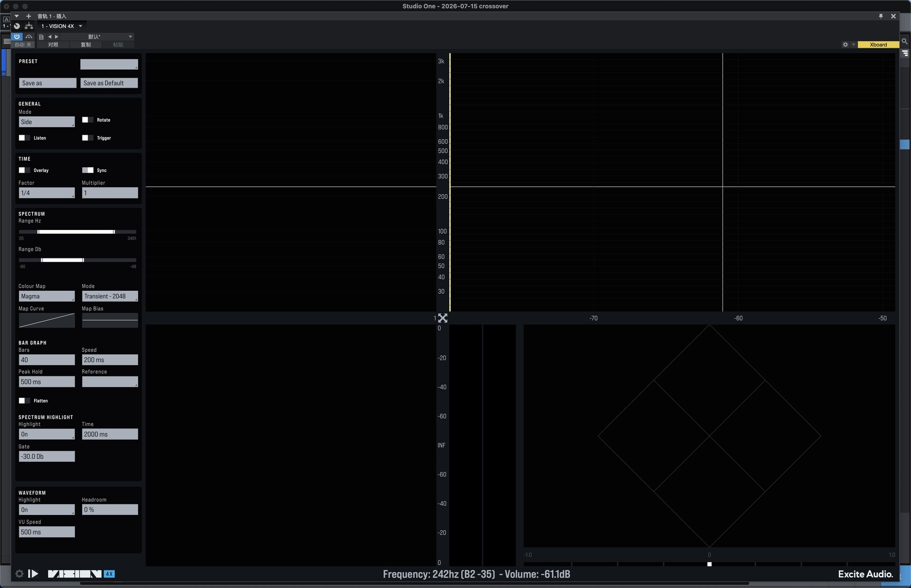Screen dimensions: 911x588
Task: Toggle the plugin power/bypass button
Action: tap(17, 37)
